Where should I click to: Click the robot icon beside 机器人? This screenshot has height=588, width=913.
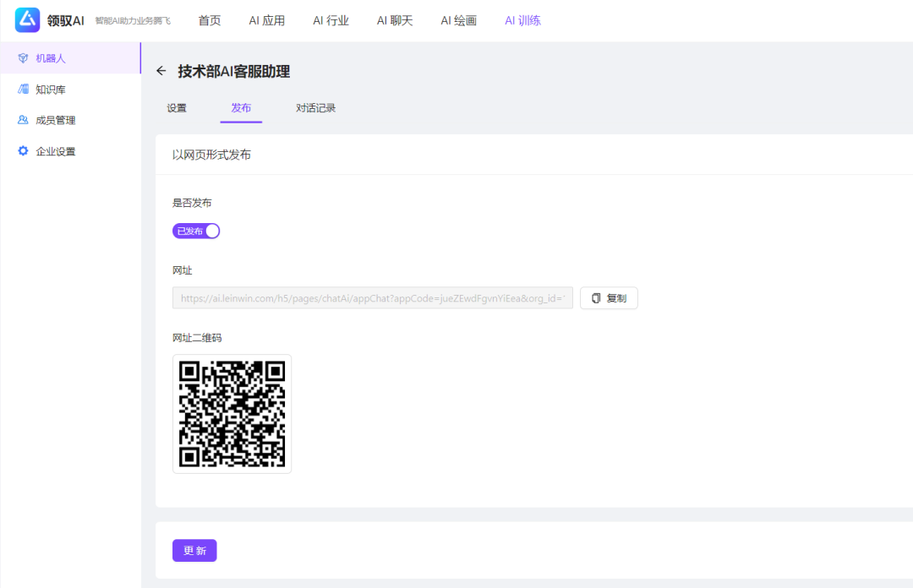23,58
